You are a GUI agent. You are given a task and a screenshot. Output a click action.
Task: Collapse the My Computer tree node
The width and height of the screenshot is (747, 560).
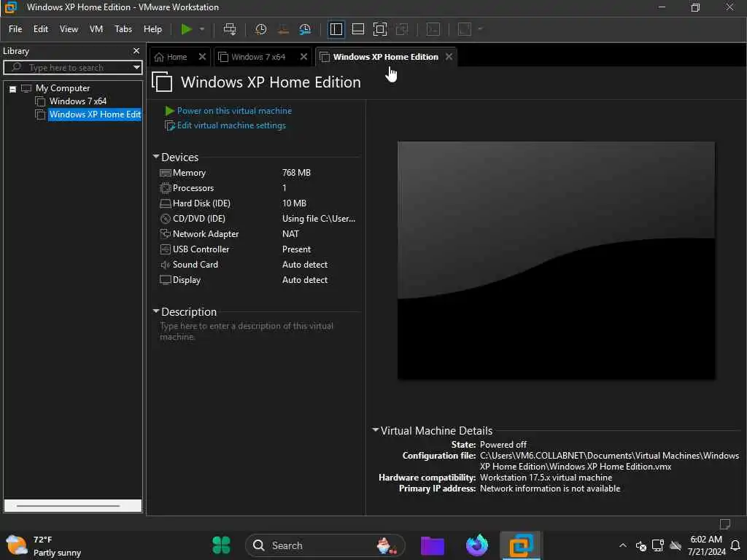click(13, 89)
